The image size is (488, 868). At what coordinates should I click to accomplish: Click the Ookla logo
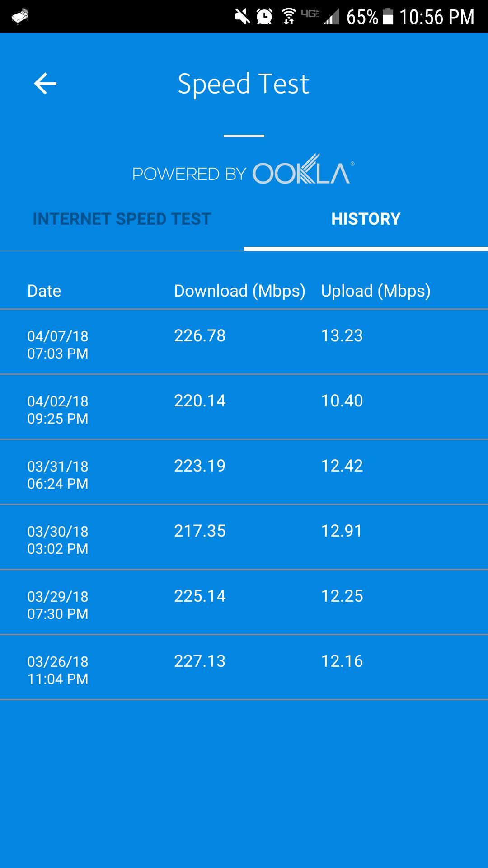pos(302,172)
